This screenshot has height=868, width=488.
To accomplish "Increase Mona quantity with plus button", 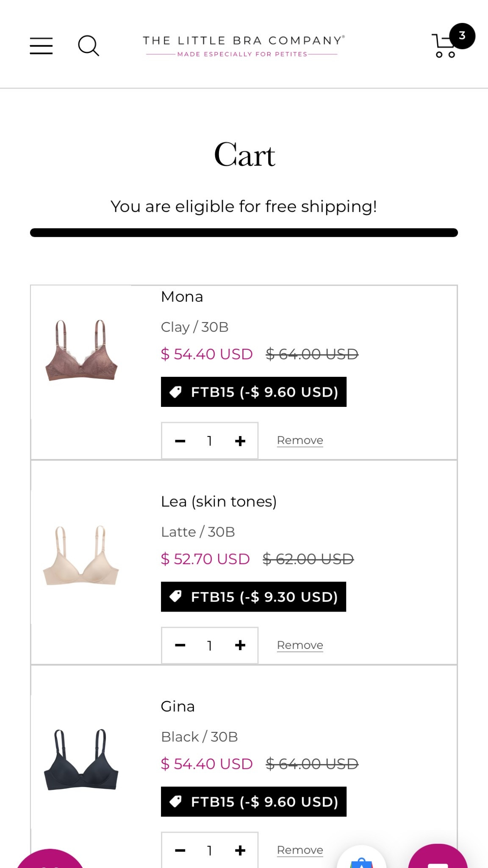I will pyautogui.click(x=240, y=441).
